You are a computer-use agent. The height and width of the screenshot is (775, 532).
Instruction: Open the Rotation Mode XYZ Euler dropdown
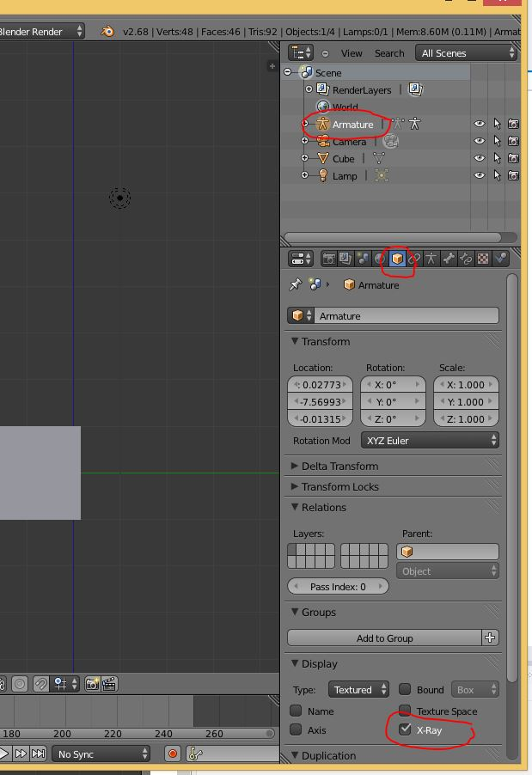pos(430,441)
